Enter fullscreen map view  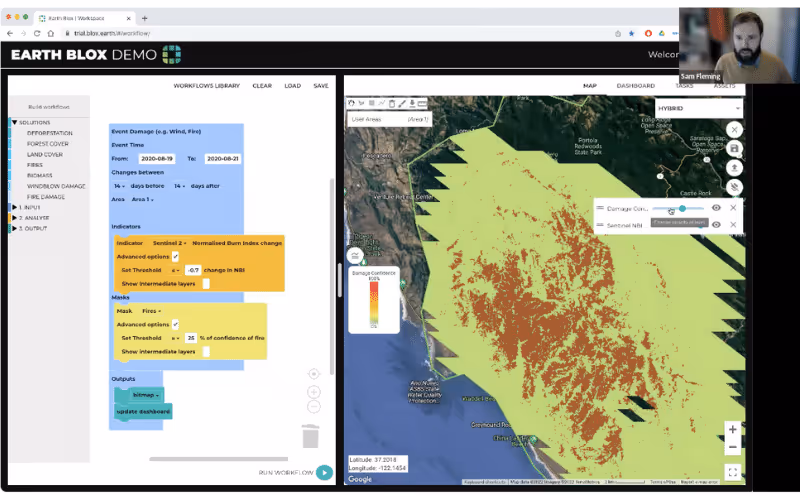[733, 472]
